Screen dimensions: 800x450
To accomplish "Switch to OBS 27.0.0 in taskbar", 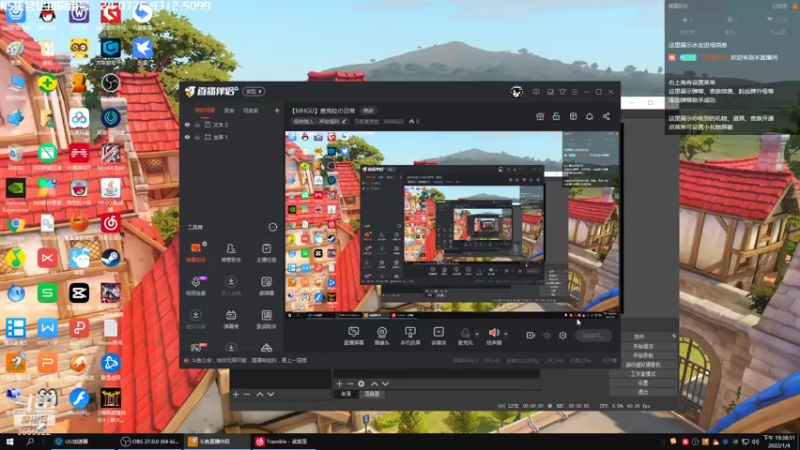I will click(x=149, y=441).
